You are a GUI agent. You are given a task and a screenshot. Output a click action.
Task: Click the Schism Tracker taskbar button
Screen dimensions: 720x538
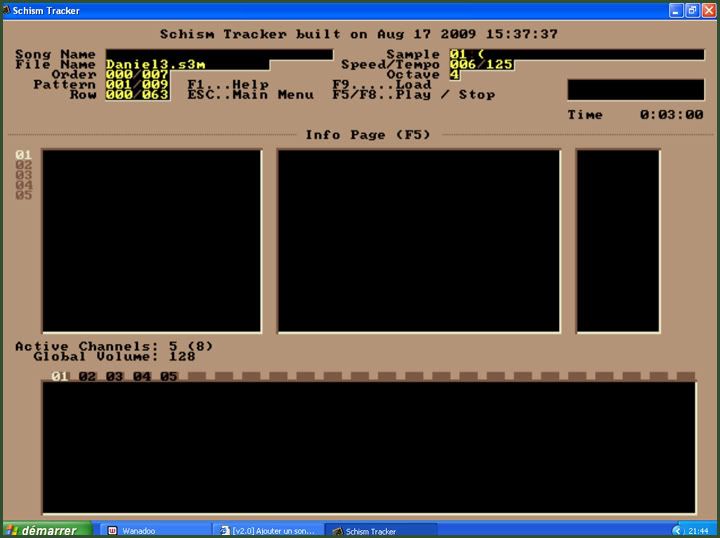381,531
